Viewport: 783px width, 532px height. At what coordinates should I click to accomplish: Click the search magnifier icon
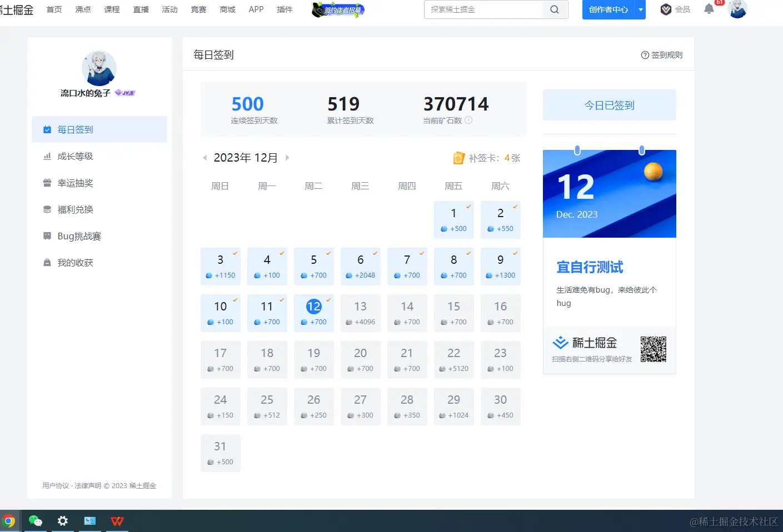click(554, 9)
